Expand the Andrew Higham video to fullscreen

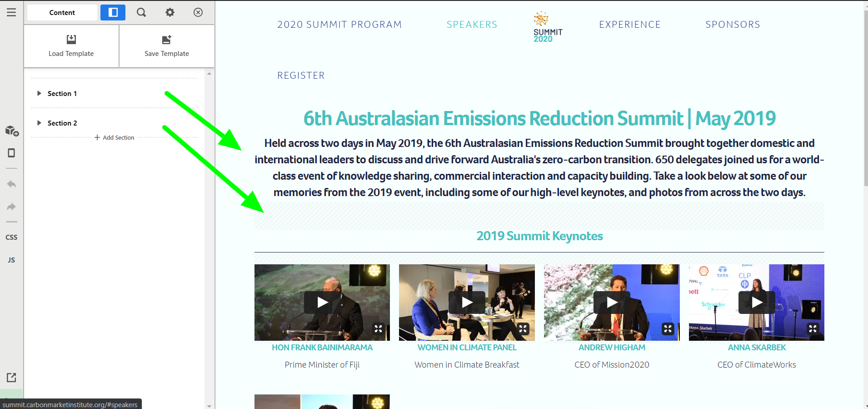click(668, 328)
